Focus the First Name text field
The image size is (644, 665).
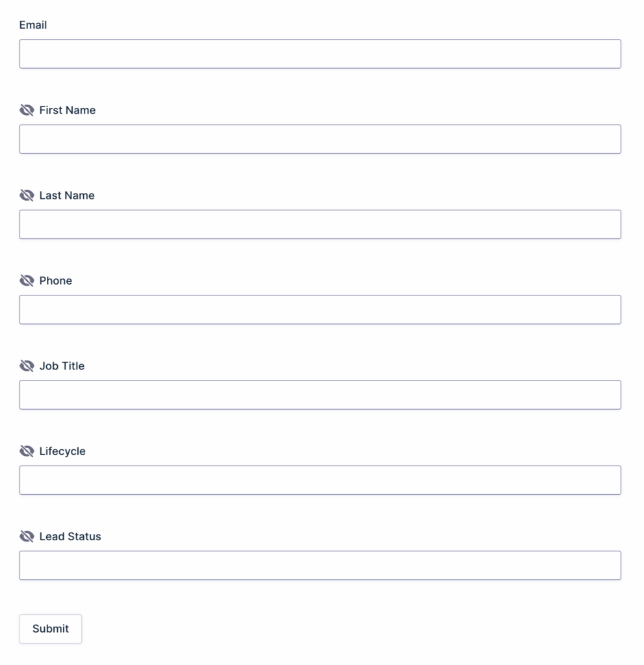[x=320, y=138]
